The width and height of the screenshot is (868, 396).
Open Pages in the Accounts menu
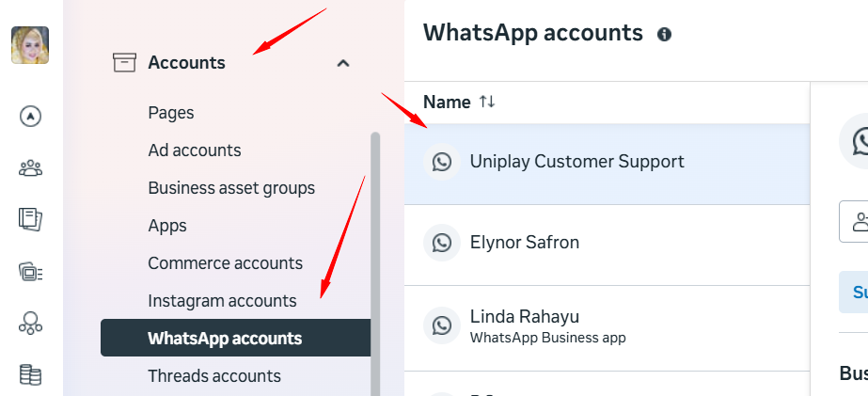(x=171, y=113)
